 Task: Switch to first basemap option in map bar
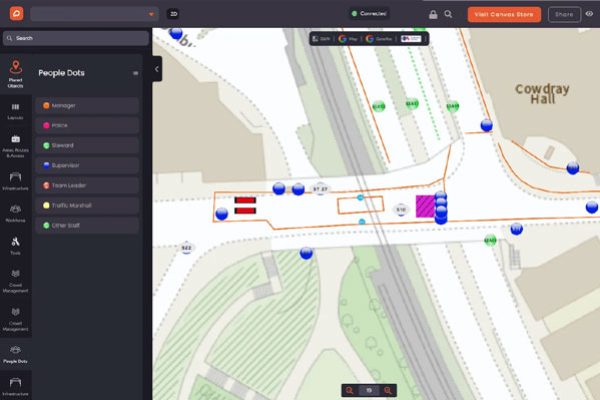321,39
